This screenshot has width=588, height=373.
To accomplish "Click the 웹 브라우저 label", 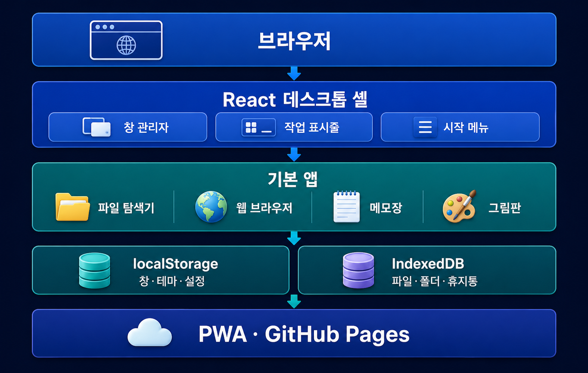I will 264,208.
